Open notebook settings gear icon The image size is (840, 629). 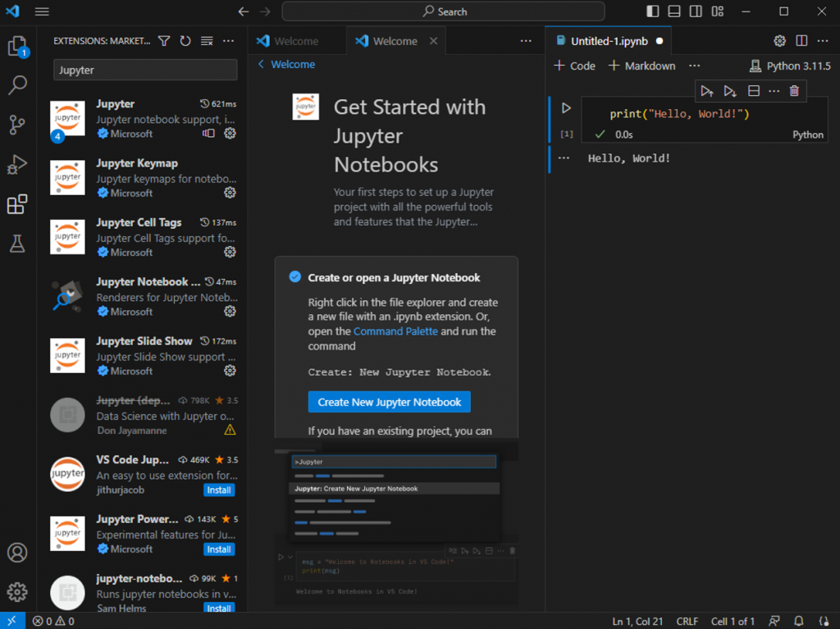coord(780,41)
